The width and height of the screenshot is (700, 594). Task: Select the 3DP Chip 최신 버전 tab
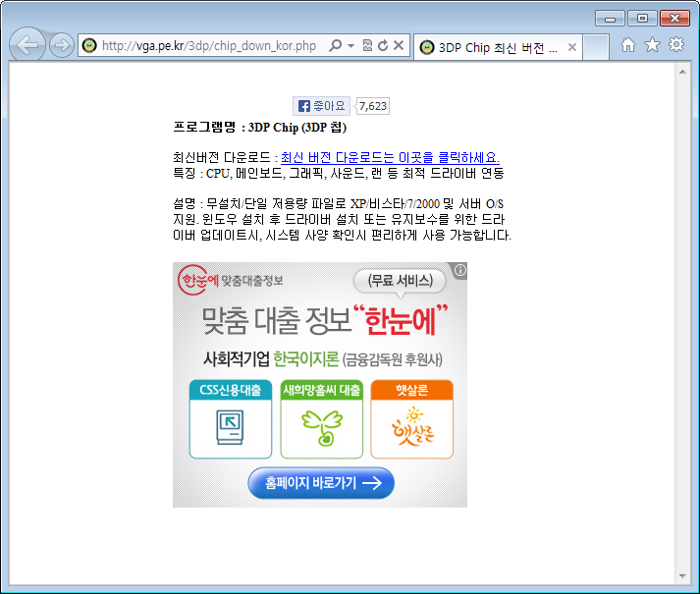click(x=498, y=47)
